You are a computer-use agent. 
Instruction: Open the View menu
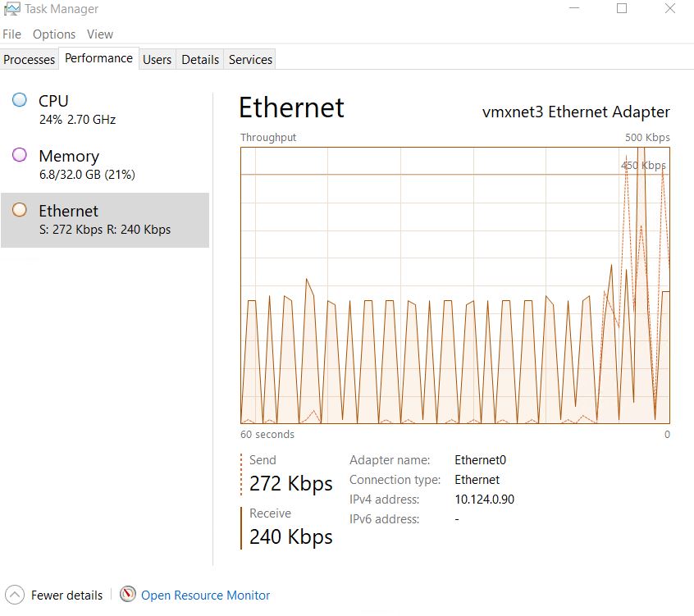point(100,34)
